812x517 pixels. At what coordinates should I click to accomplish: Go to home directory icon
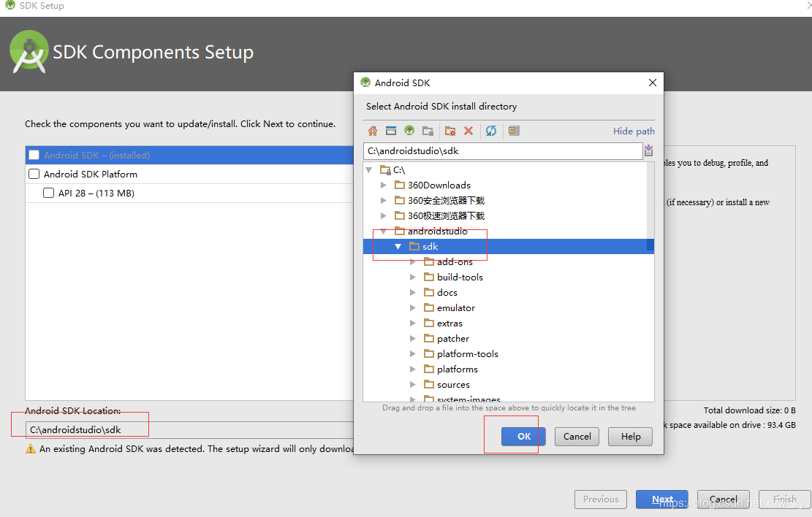(x=372, y=131)
